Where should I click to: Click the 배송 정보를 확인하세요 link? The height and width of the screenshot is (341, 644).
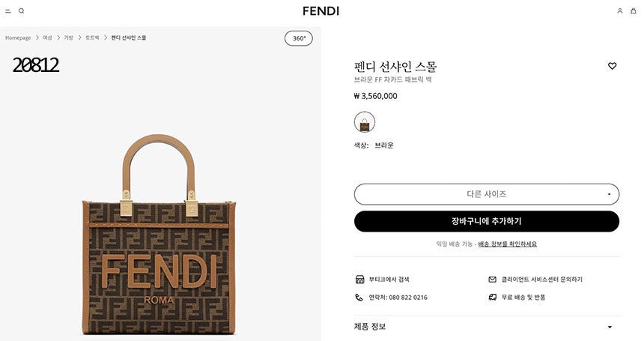(x=507, y=244)
